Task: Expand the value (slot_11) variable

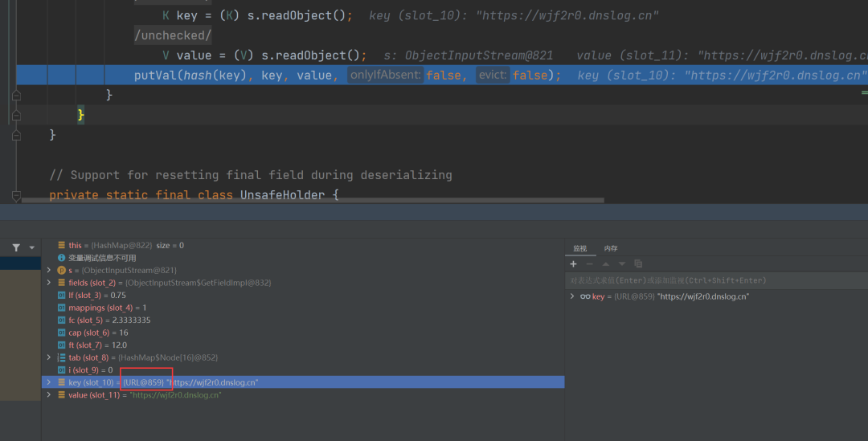Action: [49, 395]
